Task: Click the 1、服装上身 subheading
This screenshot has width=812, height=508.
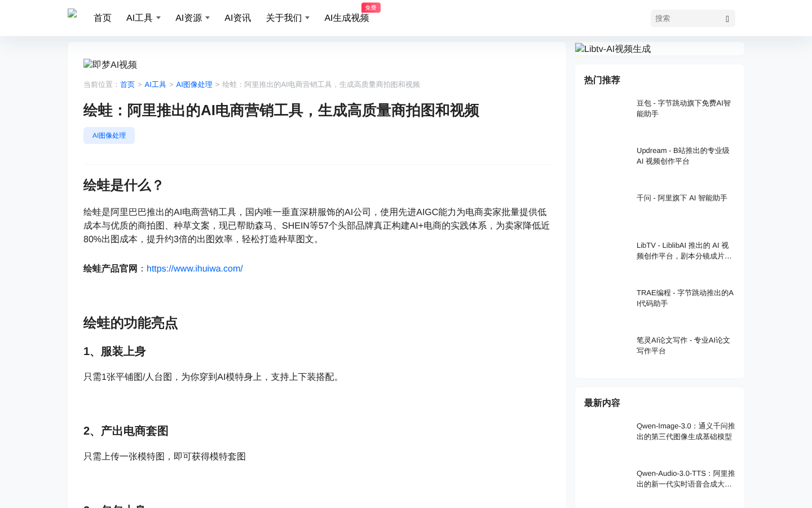Action: tap(114, 352)
